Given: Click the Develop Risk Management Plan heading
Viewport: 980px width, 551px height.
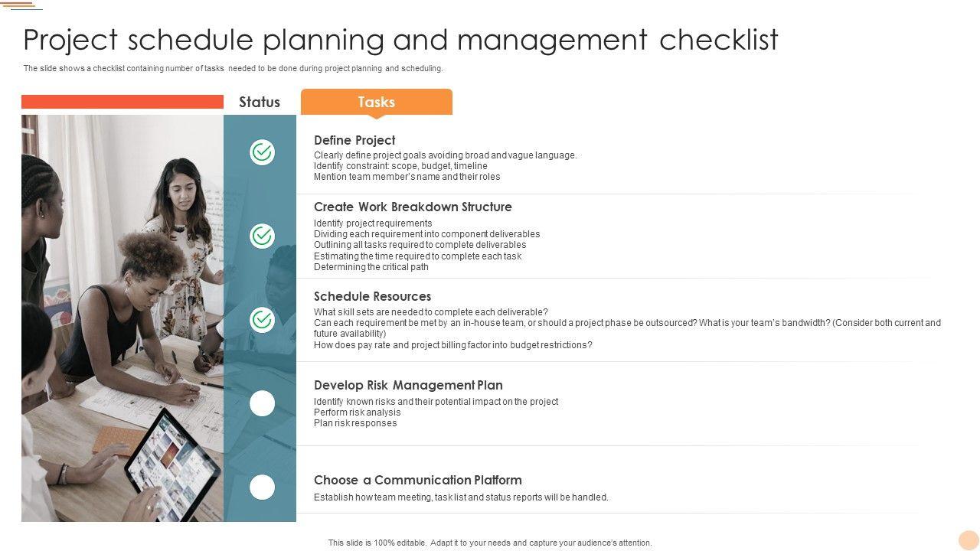Looking at the screenshot, I should pyautogui.click(x=408, y=385).
